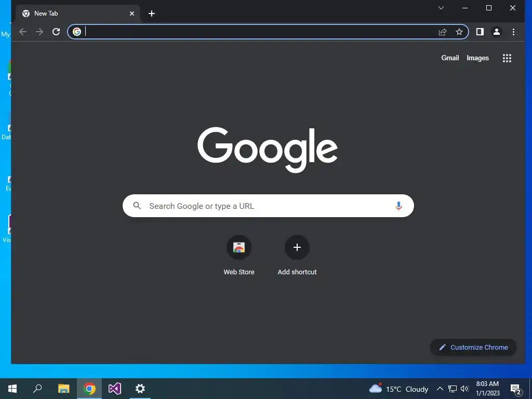Open clock showing 8:03 AM
This screenshot has width=532, height=399.
(x=487, y=389)
